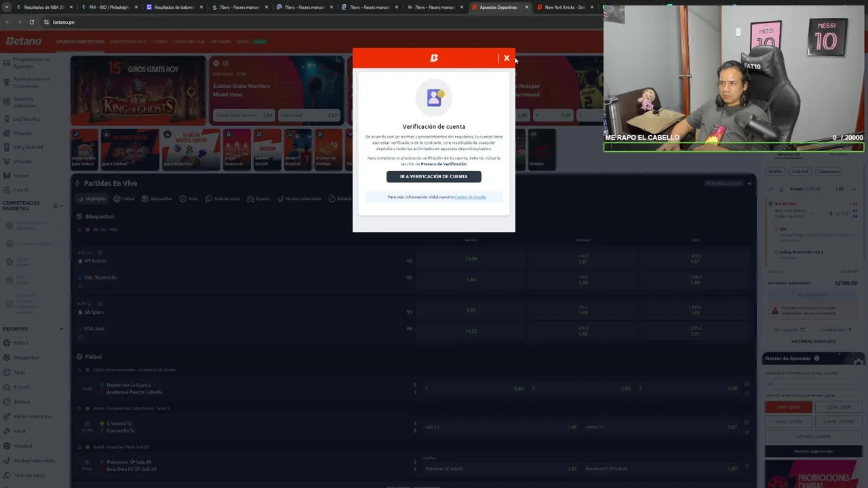The width and height of the screenshot is (868, 488).
Task: Open Casino en Vivo in the top menu
Action: 189,42
